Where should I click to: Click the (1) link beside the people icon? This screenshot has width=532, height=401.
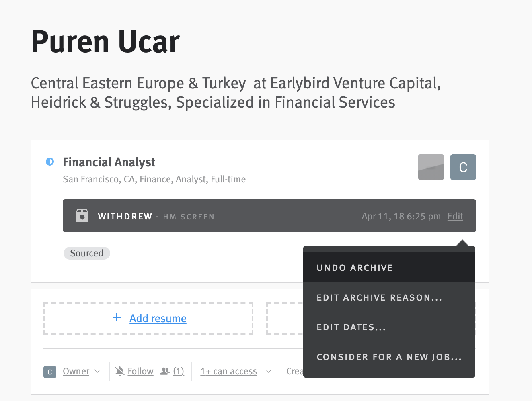pos(178,371)
